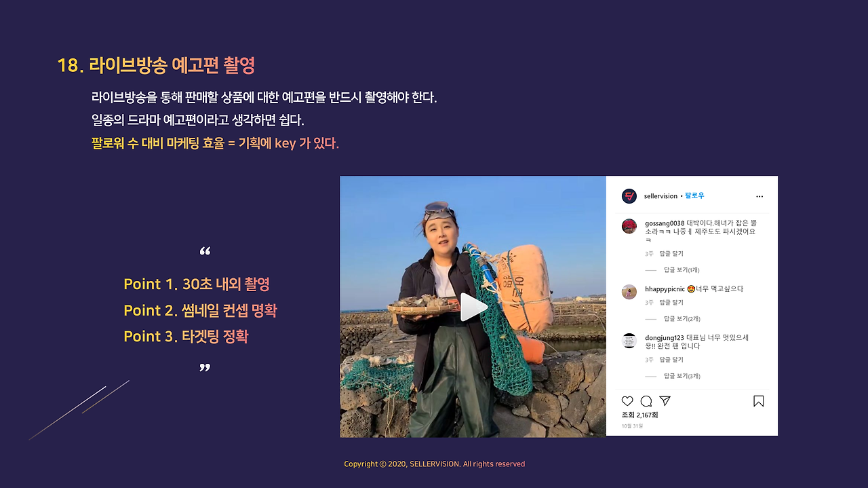Reply to dongjung123's comment via 답글 달기
The height and width of the screenshot is (488, 868).
[671, 360]
